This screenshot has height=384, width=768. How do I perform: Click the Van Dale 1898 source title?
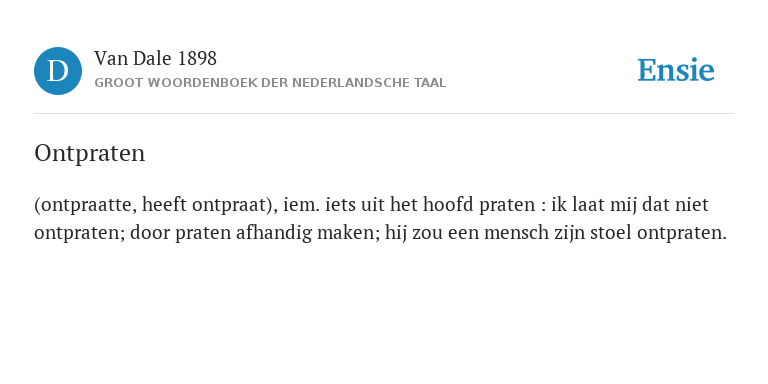(x=155, y=59)
